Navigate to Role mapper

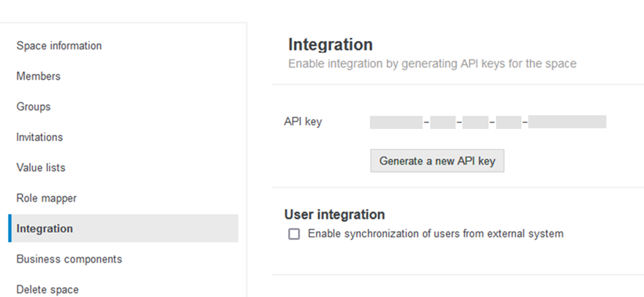46,198
